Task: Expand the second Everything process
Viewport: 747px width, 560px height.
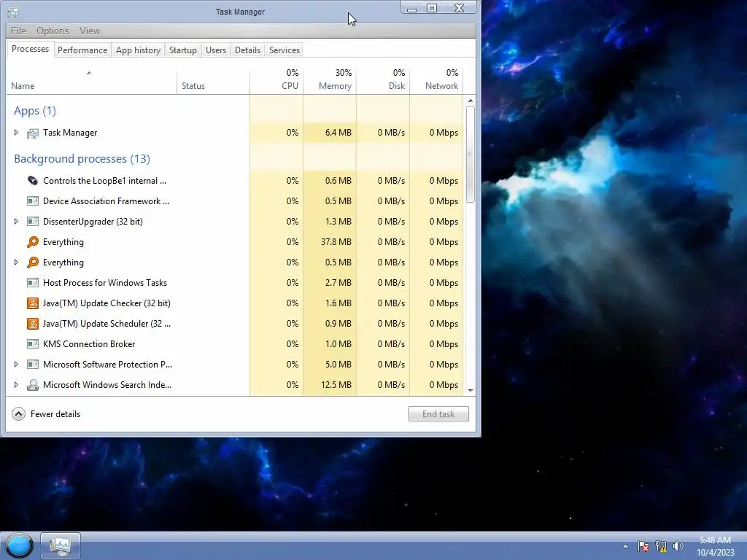Action: [16, 262]
